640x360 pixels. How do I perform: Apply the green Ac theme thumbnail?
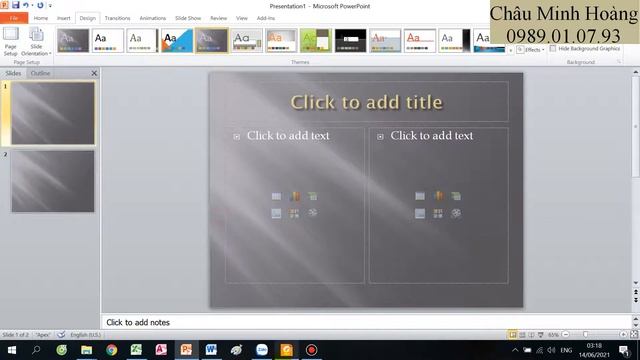pos(316,40)
